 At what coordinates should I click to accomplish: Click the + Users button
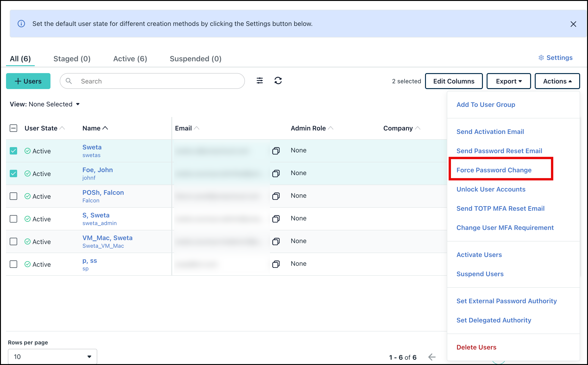[x=28, y=81]
